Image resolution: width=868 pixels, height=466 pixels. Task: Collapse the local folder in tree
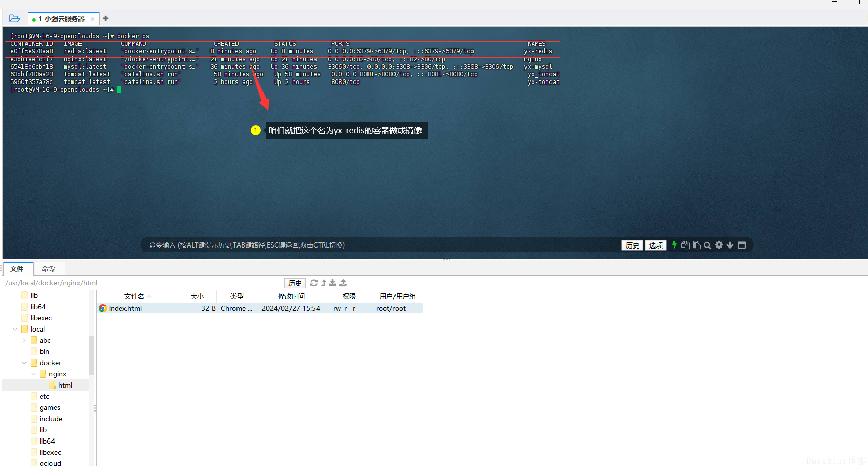15,329
